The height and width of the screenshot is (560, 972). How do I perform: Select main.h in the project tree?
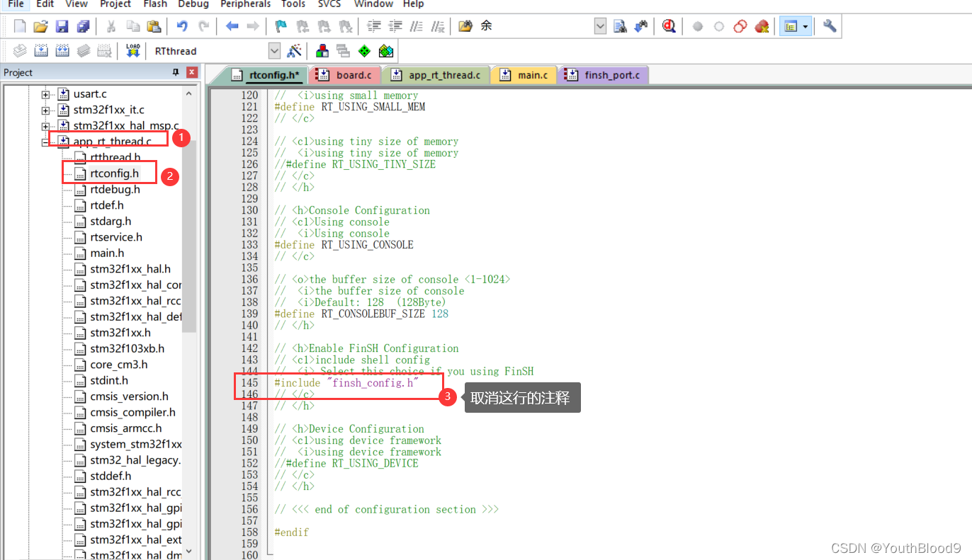pyautogui.click(x=107, y=253)
